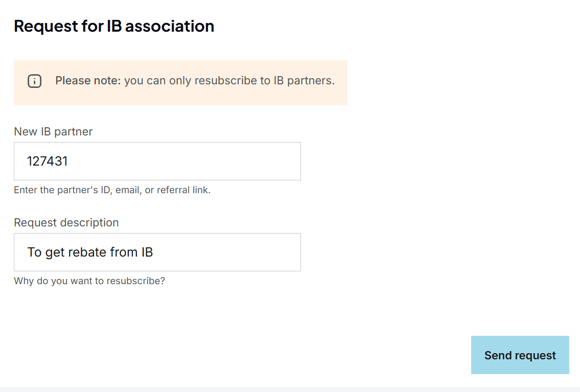This screenshot has width=580, height=392.
Task: Place cursor in "To get rebate from IB" text
Action: point(90,252)
